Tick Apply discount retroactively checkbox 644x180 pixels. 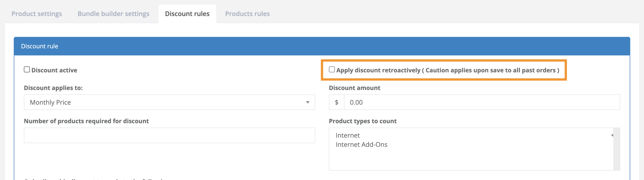(x=331, y=69)
